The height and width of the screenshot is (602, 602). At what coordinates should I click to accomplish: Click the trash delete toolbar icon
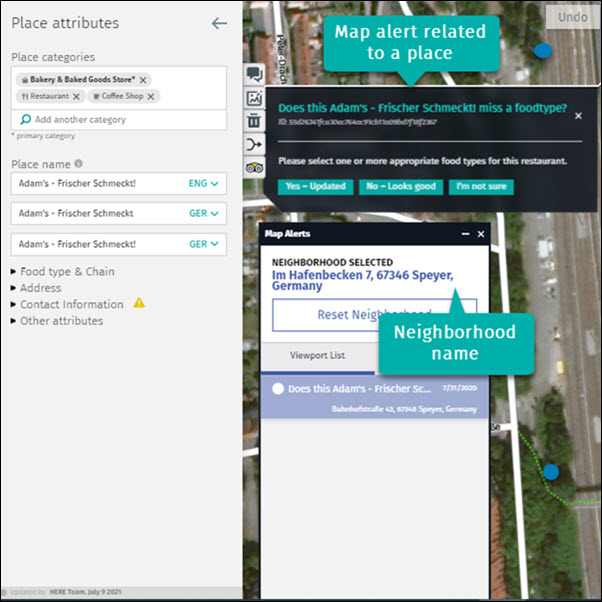click(254, 121)
